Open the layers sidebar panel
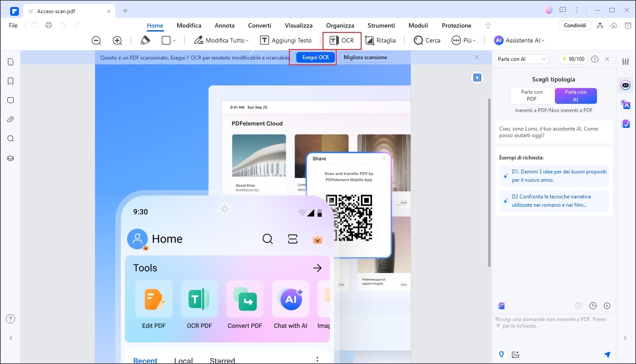636x364 pixels. [11, 158]
